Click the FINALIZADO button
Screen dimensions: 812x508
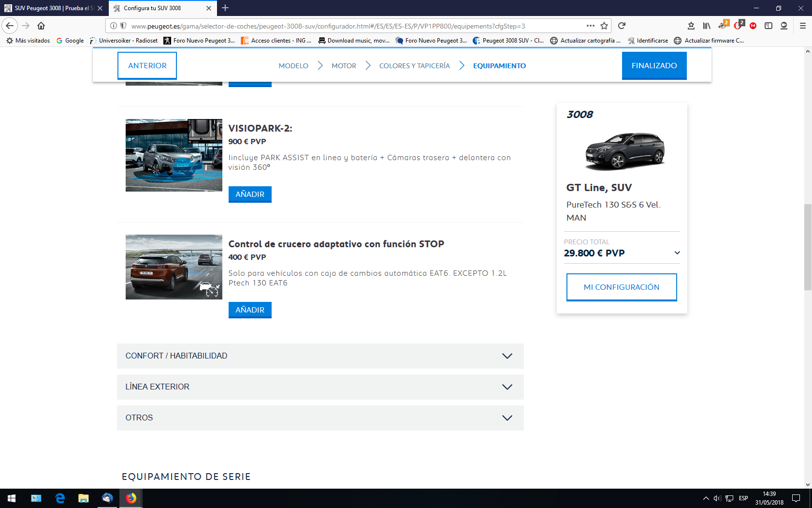[654, 65]
